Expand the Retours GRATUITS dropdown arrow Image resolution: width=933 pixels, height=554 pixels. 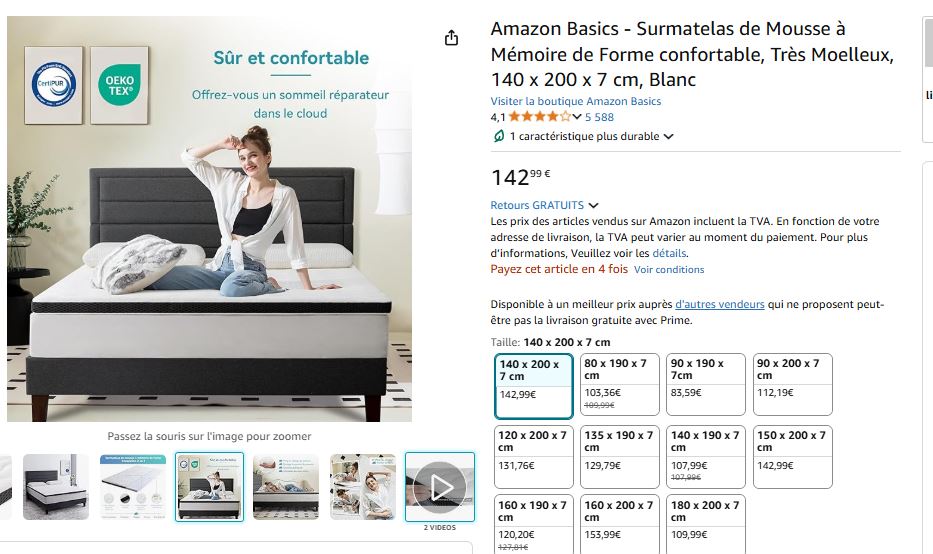[x=593, y=205]
